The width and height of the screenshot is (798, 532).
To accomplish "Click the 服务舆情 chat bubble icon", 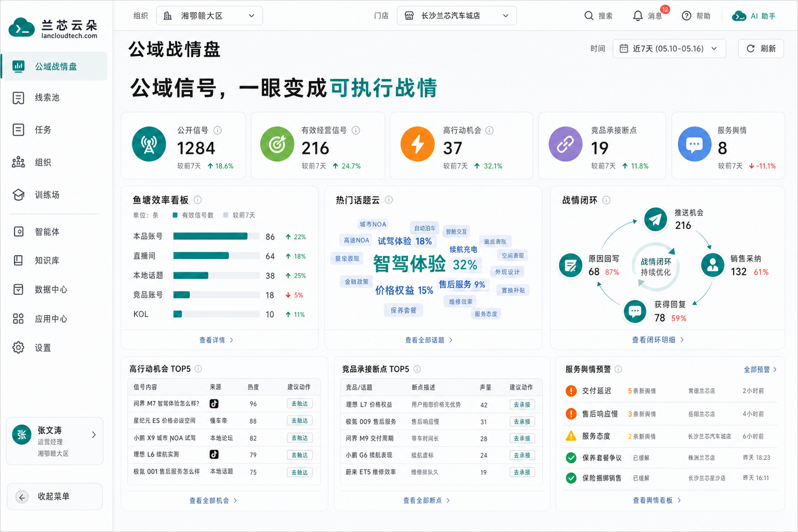I will (x=695, y=144).
